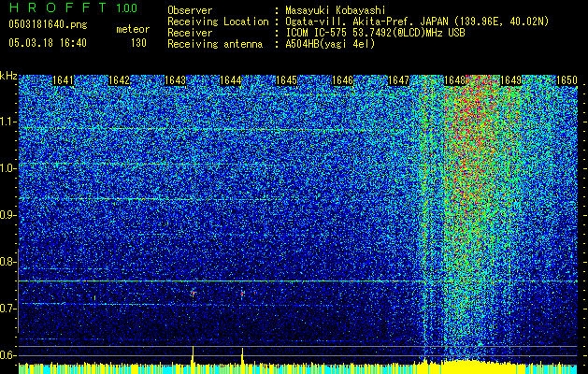Click the 'Observer' field label
The image size is (588, 374).
point(190,10)
